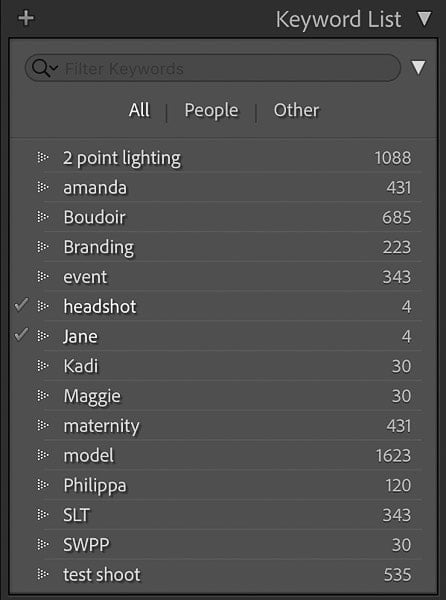Focus the Filter Keywords search field
The width and height of the screenshot is (446, 600).
point(213,68)
